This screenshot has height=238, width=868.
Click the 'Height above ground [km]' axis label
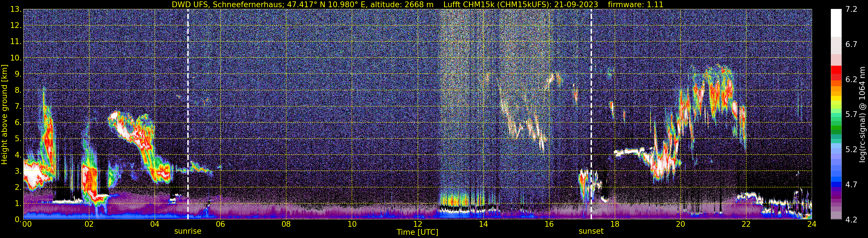(4, 115)
